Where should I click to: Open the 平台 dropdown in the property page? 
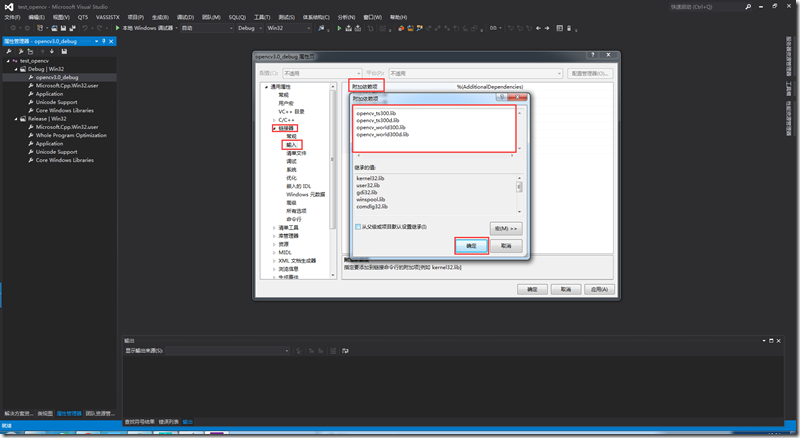pos(476,74)
